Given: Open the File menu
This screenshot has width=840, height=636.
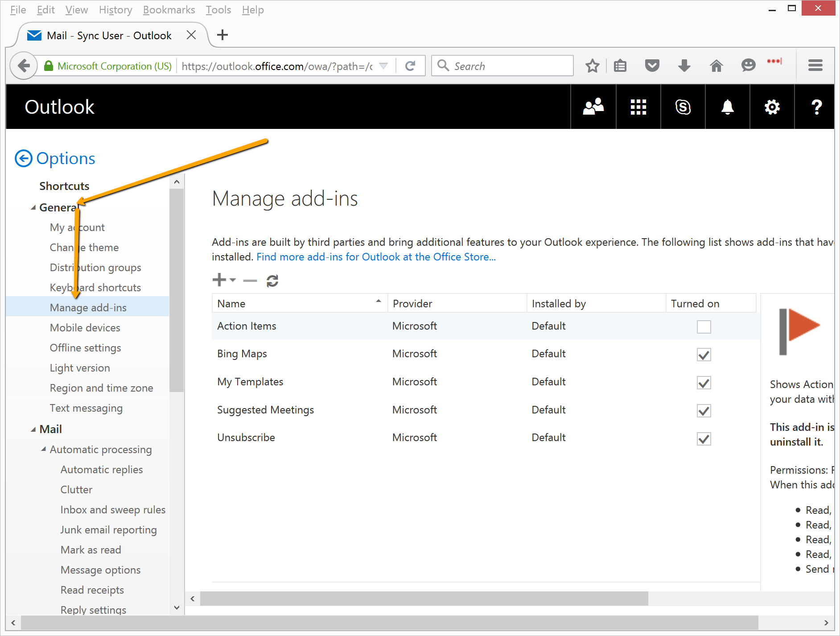Looking at the screenshot, I should pos(18,10).
